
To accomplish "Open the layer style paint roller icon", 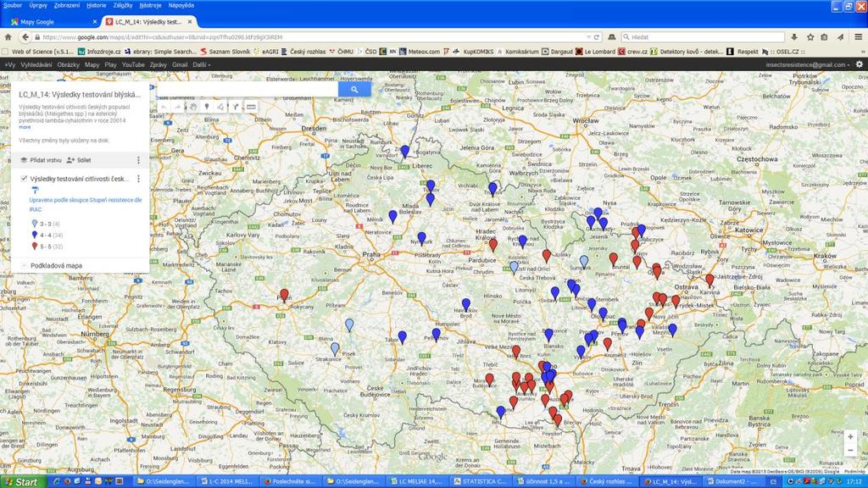I will click(35, 190).
